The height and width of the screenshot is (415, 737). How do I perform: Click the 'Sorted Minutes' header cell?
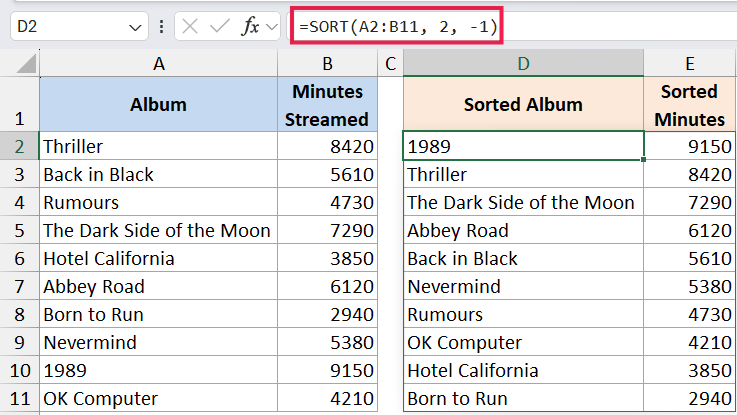[x=690, y=104]
